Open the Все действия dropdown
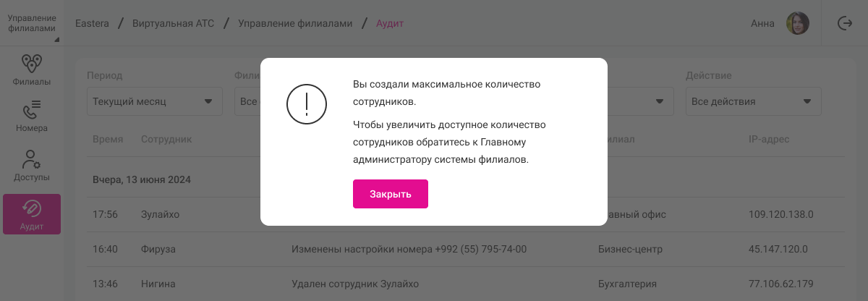 pos(753,101)
